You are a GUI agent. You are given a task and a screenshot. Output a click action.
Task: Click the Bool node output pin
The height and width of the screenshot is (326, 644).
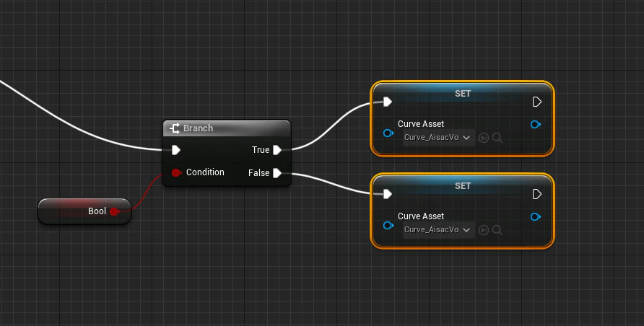[x=114, y=211]
